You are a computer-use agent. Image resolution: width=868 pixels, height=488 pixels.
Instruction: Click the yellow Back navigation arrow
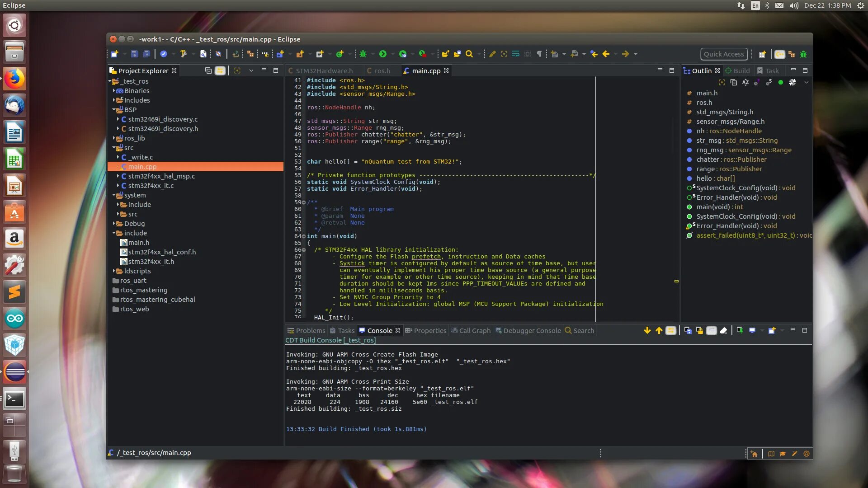coord(606,54)
